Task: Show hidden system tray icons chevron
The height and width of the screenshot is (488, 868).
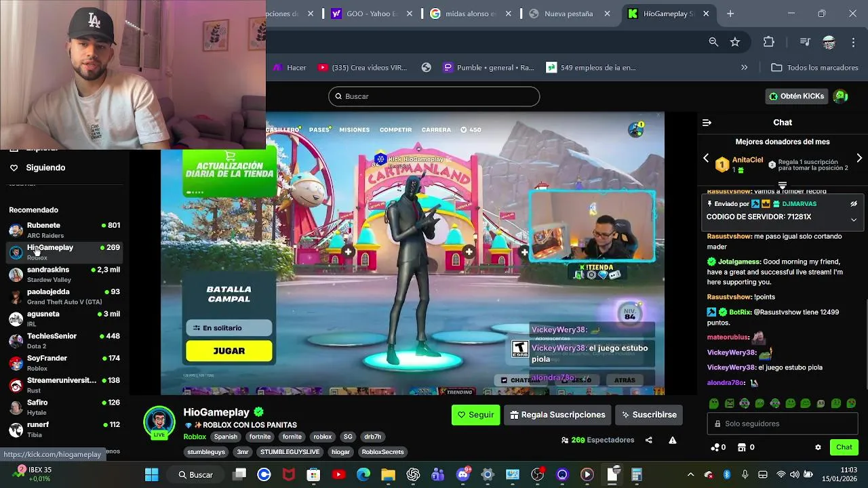Action: (x=690, y=474)
